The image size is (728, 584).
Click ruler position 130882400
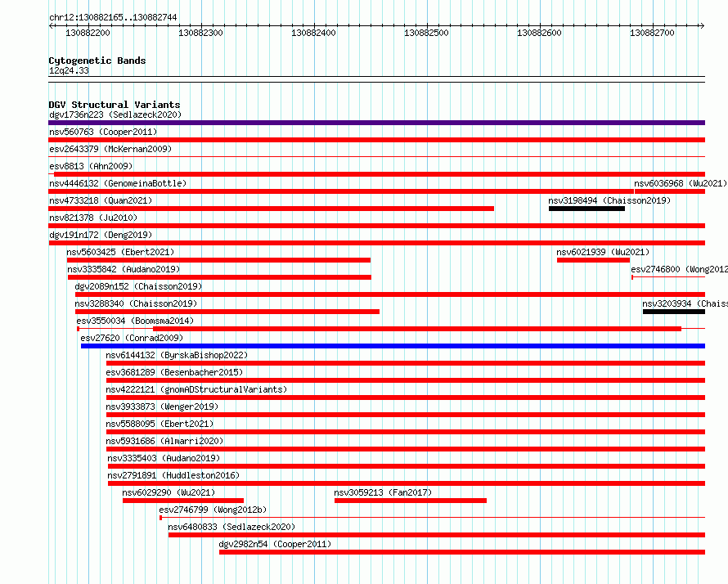(x=313, y=33)
